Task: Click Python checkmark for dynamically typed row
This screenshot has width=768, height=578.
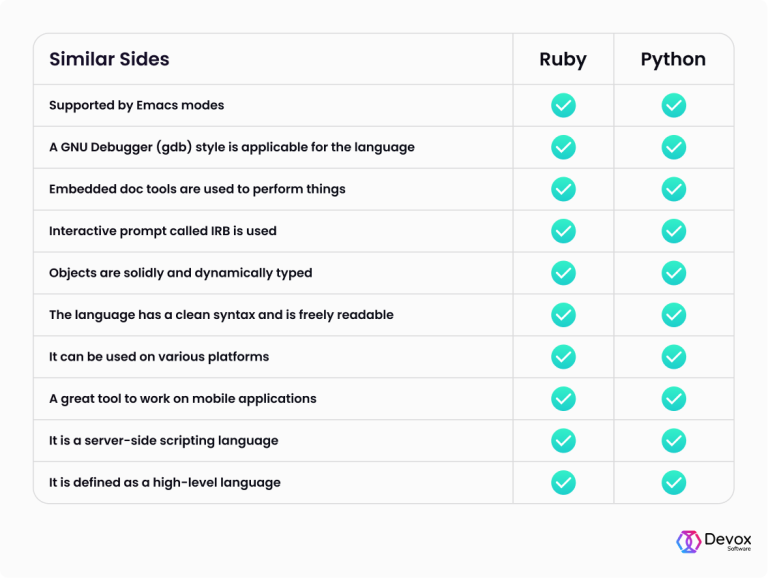Action: click(673, 273)
